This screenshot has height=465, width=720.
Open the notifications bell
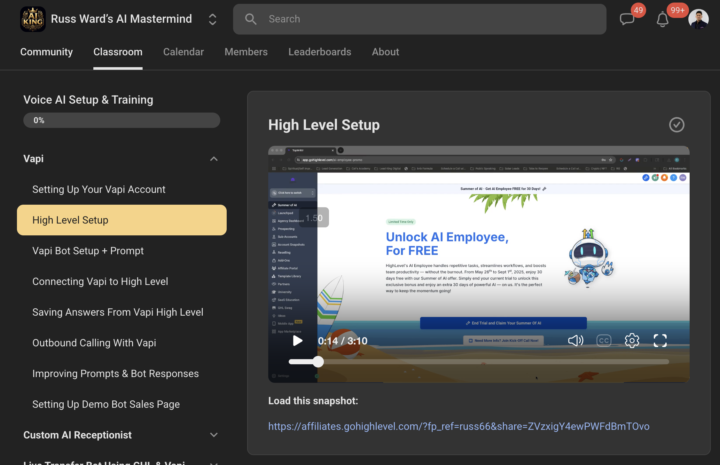tap(662, 19)
